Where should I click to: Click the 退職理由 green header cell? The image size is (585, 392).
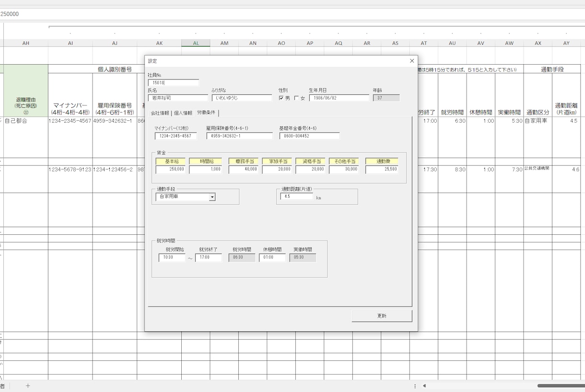26,91
